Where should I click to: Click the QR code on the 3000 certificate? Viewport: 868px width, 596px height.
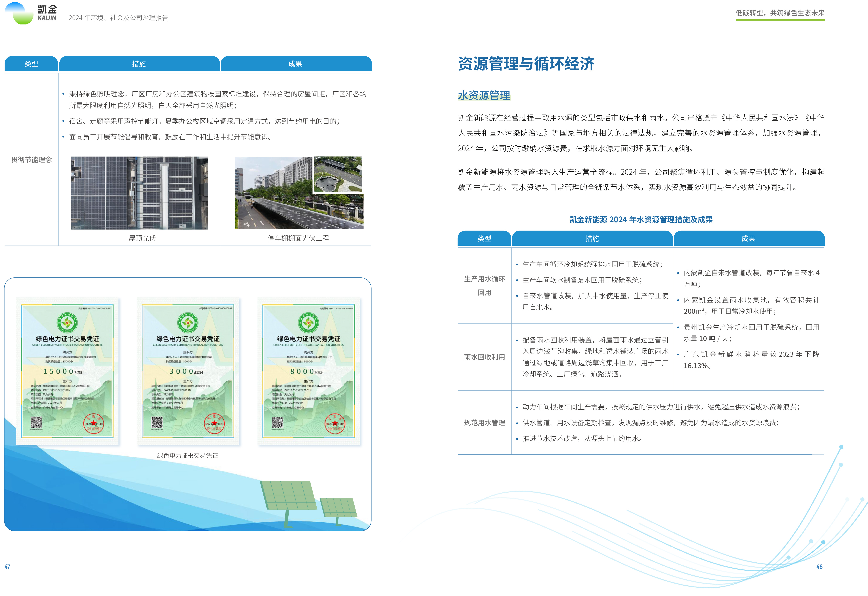tap(157, 422)
